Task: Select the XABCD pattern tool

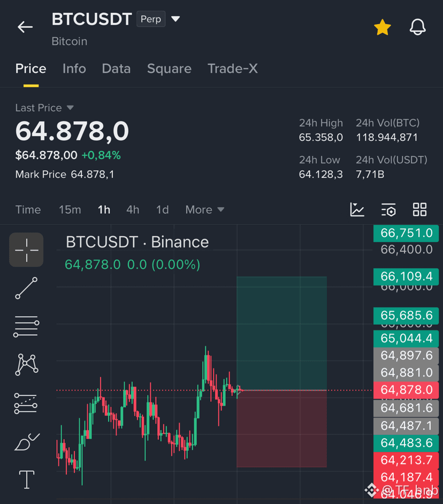Action: point(27,365)
